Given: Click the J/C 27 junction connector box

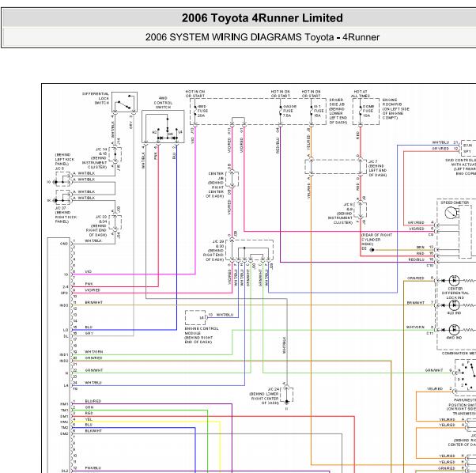Looking at the screenshot, I should click(x=62, y=198).
